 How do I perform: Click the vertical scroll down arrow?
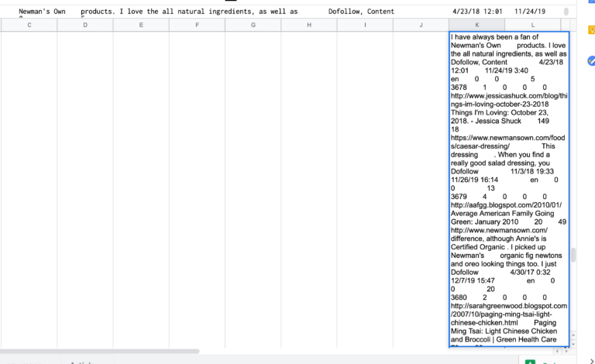pos(574,342)
